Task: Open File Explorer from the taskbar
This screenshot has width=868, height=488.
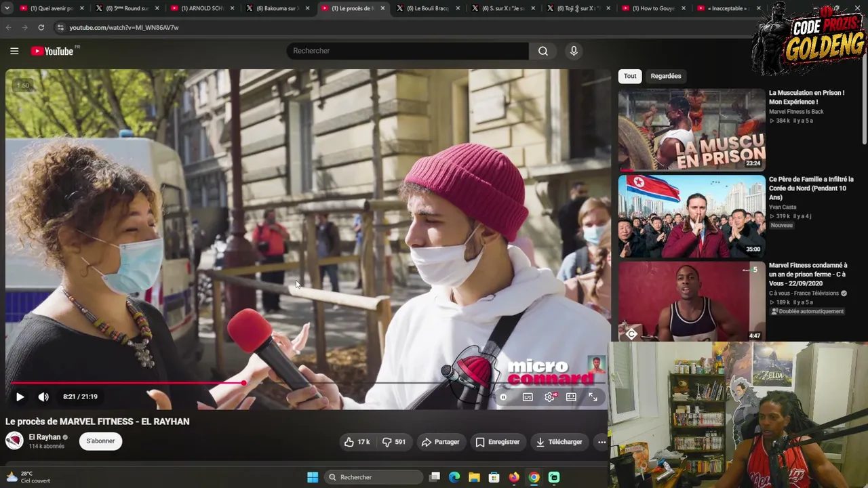Action: point(474,477)
